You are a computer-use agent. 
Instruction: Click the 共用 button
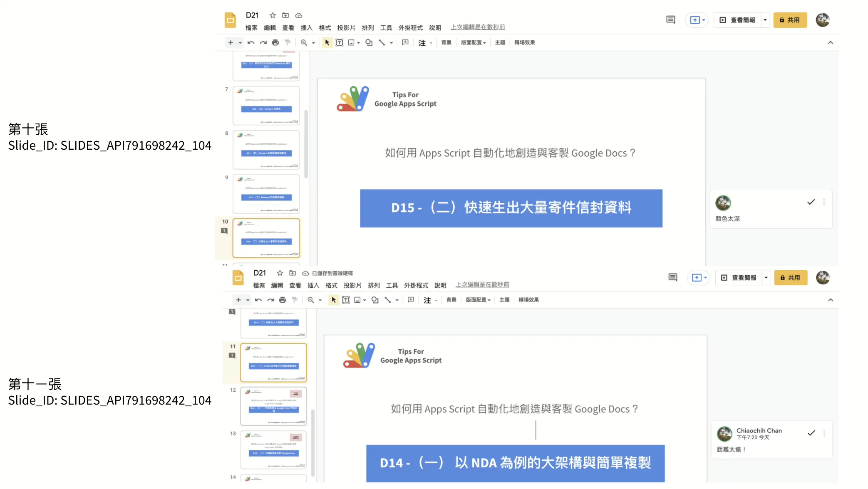(x=790, y=20)
